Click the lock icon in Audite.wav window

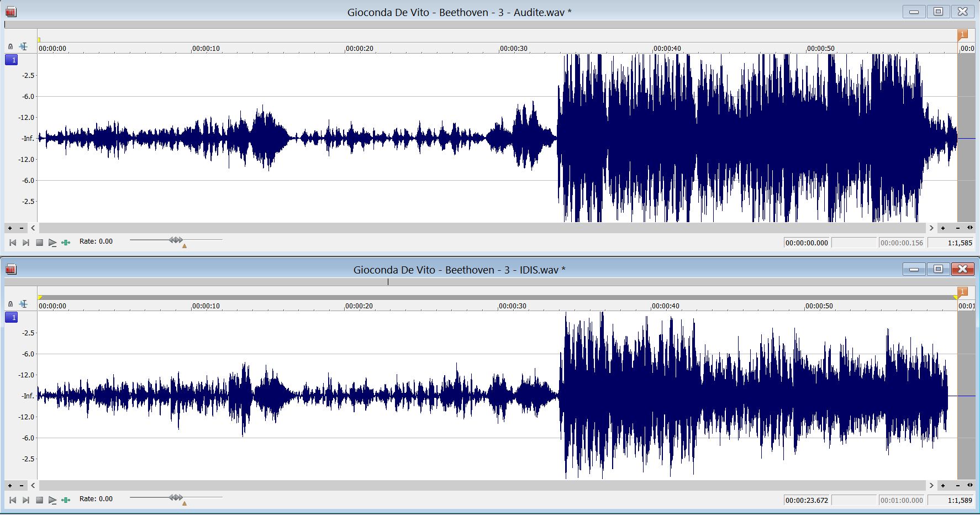click(10, 47)
